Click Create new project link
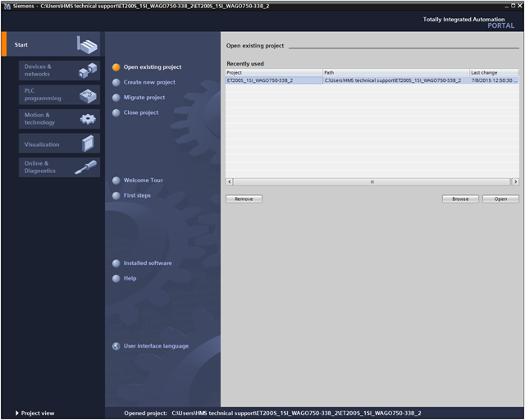Screen dimensions: 525x420 click(x=149, y=82)
